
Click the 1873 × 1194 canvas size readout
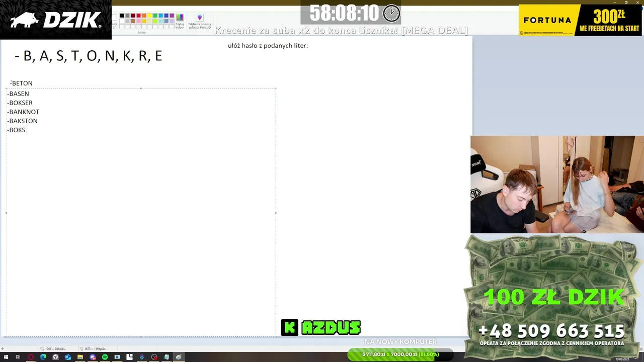coord(93,348)
